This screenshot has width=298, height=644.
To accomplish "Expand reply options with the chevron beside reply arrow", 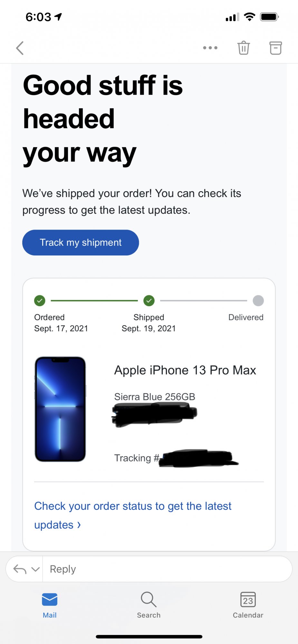I will 35,569.
